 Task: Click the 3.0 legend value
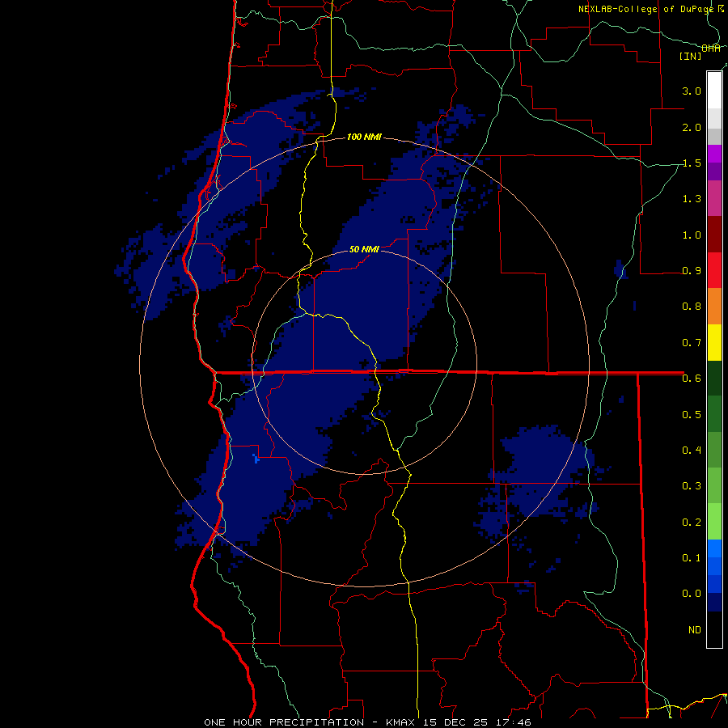(x=692, y=91)
